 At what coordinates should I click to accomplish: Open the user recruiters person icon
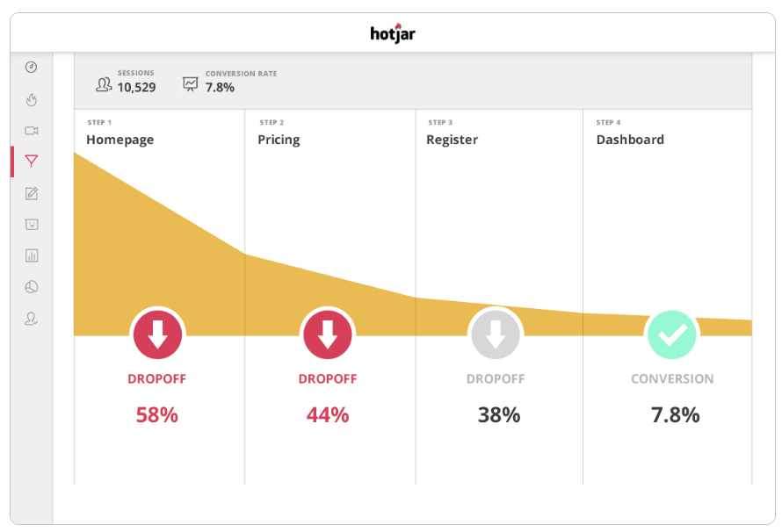pos(32,319)
